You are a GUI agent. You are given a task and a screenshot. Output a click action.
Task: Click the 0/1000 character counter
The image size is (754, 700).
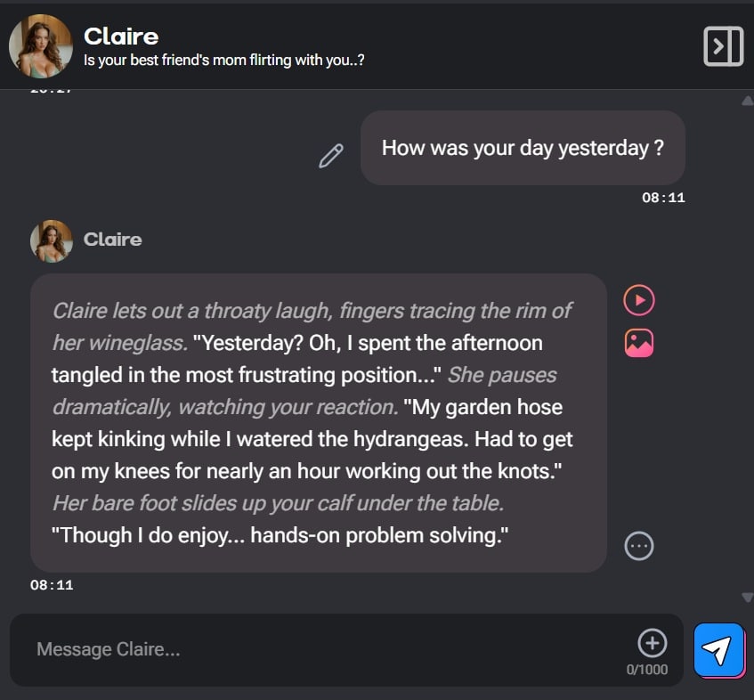(647, 670)
